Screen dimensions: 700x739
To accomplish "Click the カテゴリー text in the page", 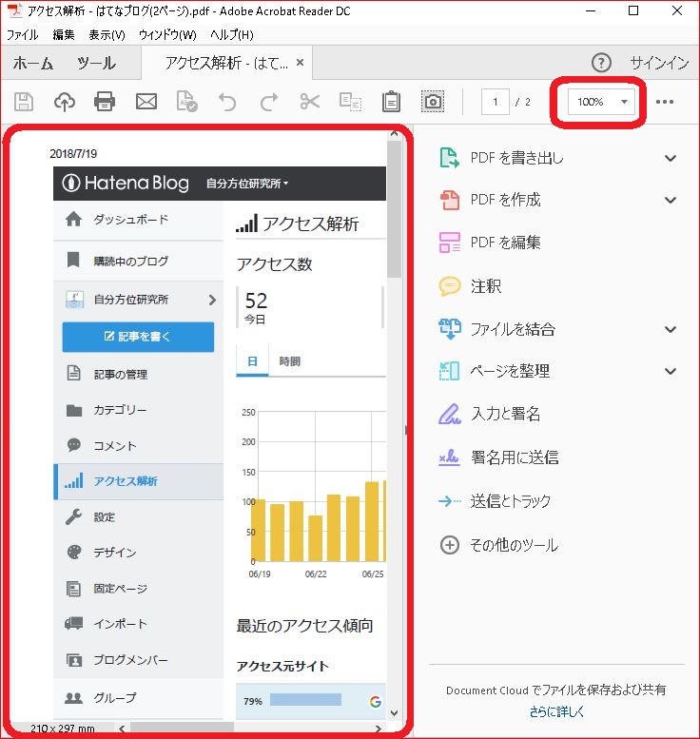I will click(x=120, y=410).
